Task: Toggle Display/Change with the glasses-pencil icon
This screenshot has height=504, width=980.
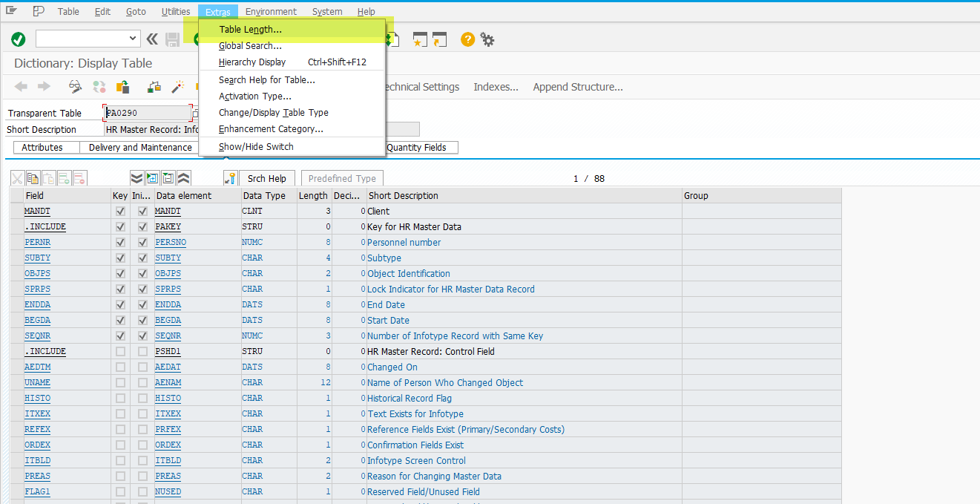Action: click(75, 87)
